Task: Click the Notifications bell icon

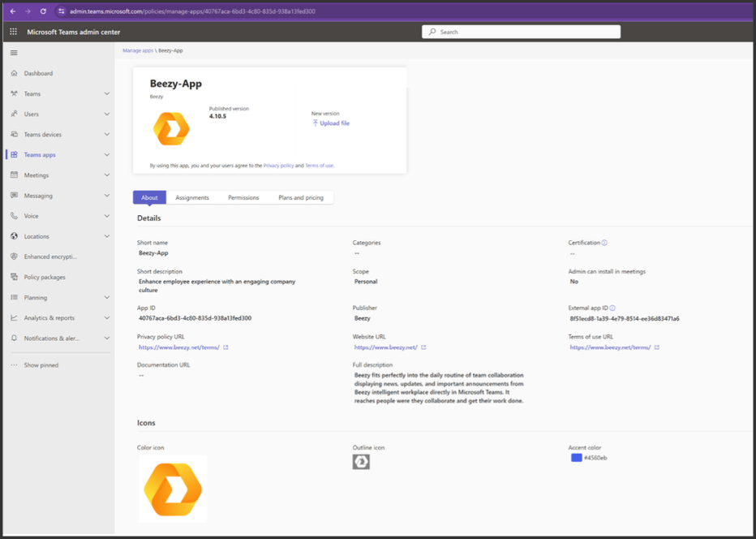Action: pyautogui.click(x=14, y=338)
